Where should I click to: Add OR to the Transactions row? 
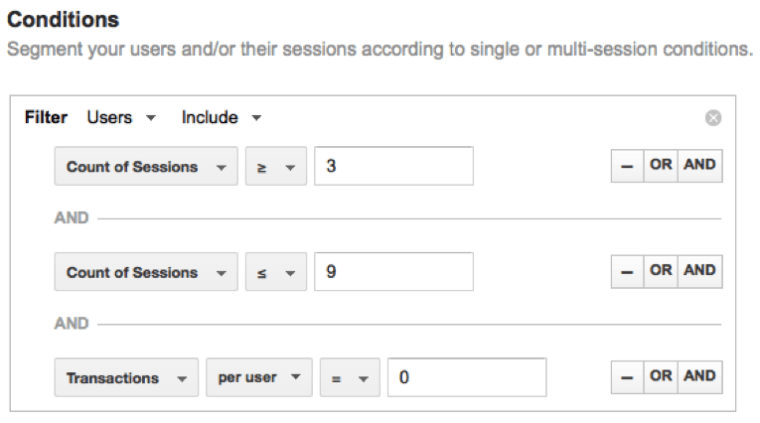pos(661,377)
